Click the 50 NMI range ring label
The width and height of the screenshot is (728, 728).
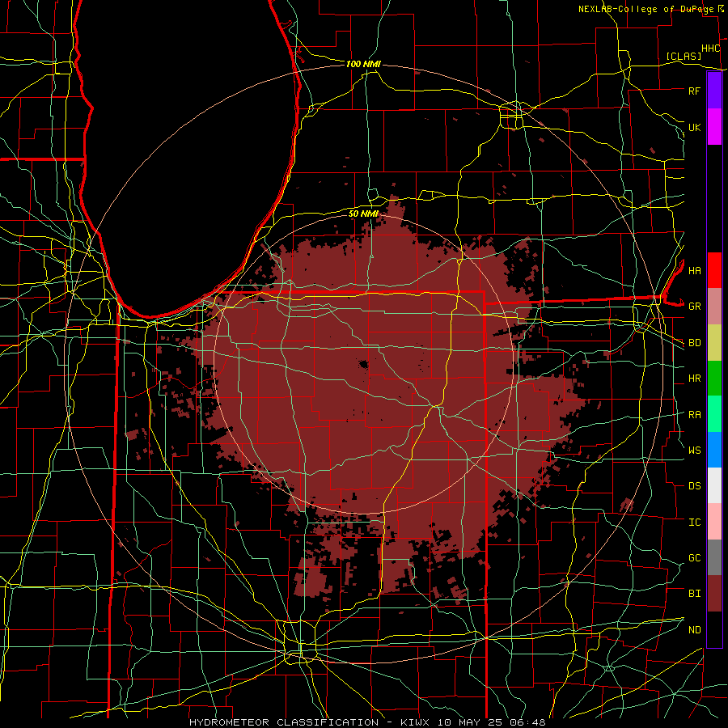tap(363, 214)
